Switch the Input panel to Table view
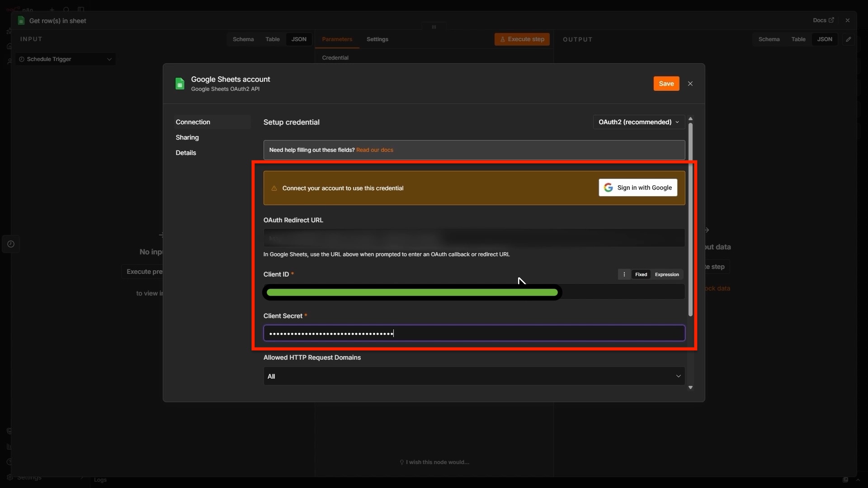The image size is (868, 488). click(x=272, y=39)
